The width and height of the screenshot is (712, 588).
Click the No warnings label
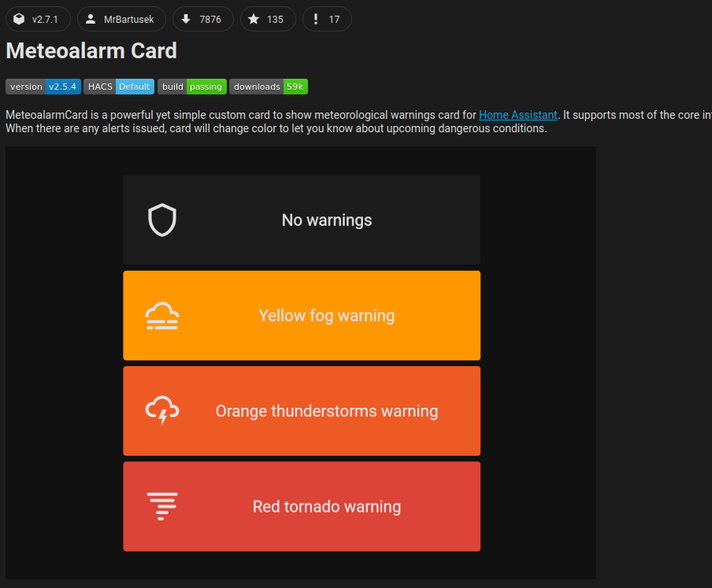327,220
